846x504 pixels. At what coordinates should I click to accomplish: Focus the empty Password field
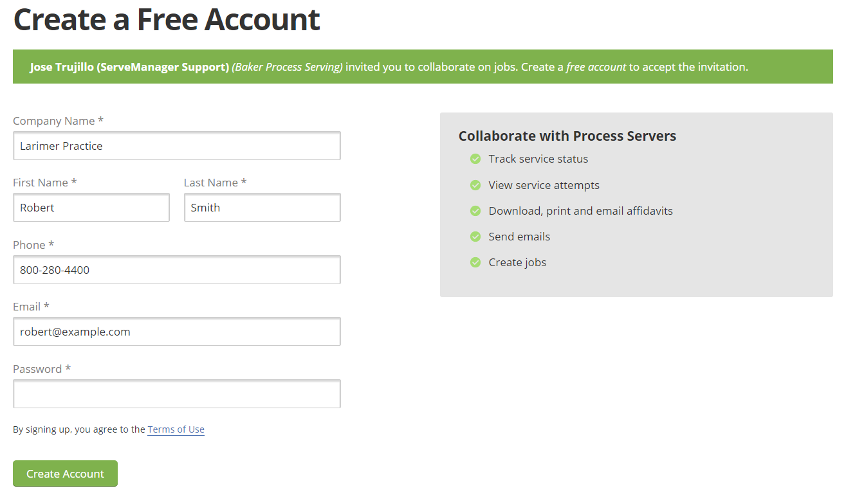tap(177, 393)
